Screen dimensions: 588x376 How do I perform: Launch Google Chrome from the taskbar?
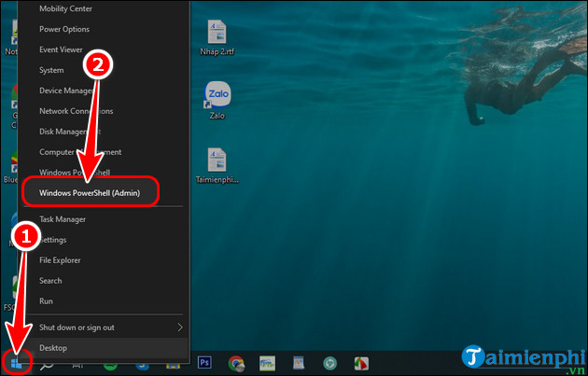click(237, 363)
